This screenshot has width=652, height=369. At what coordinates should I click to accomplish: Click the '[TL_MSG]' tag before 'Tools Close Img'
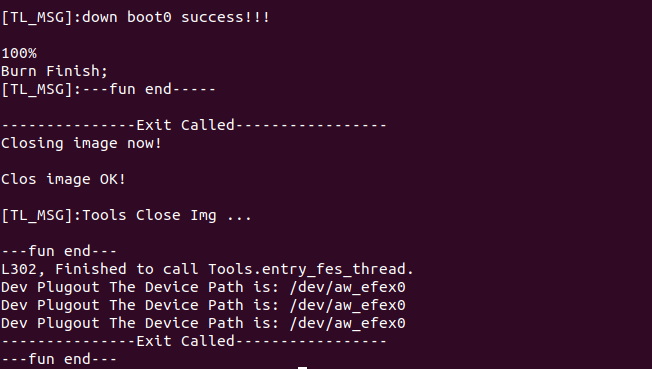coord(37,215)
